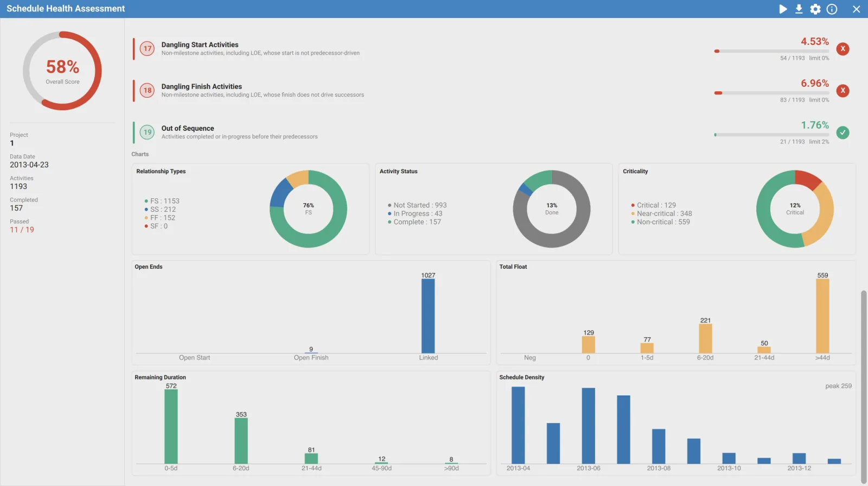The image size is (868, 486).
Task: Click the 'In Progress : 43' legend entry
Action: point(415,213)
